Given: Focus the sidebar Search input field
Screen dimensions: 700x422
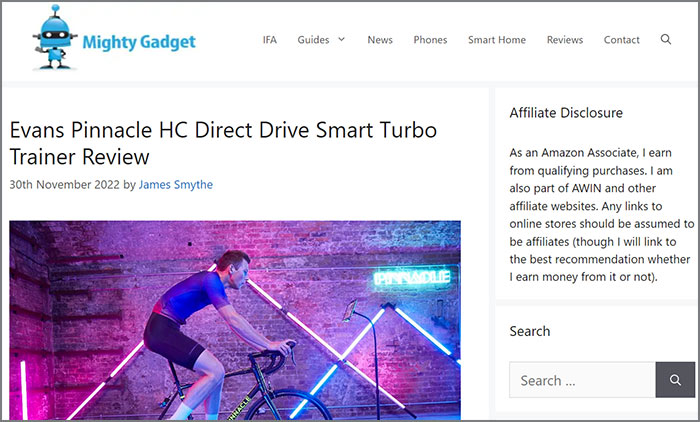Looking at the screenshot, I should [582, 380].
